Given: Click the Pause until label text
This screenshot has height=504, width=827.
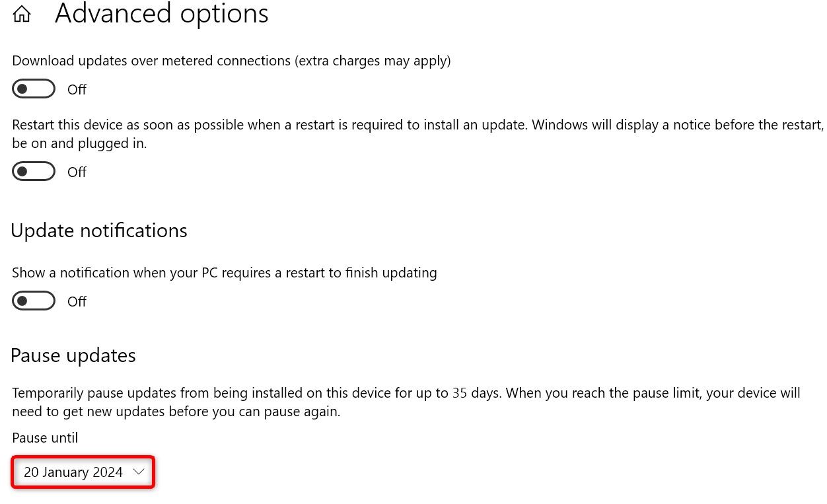Looking at the screenshot, I should click(x=45, y=437).
